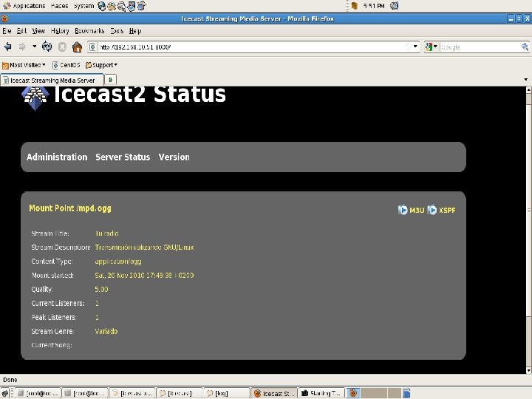Click the fourth launcher icon in top panel
This screenshot has height=399, width=532.
point(132,6)
